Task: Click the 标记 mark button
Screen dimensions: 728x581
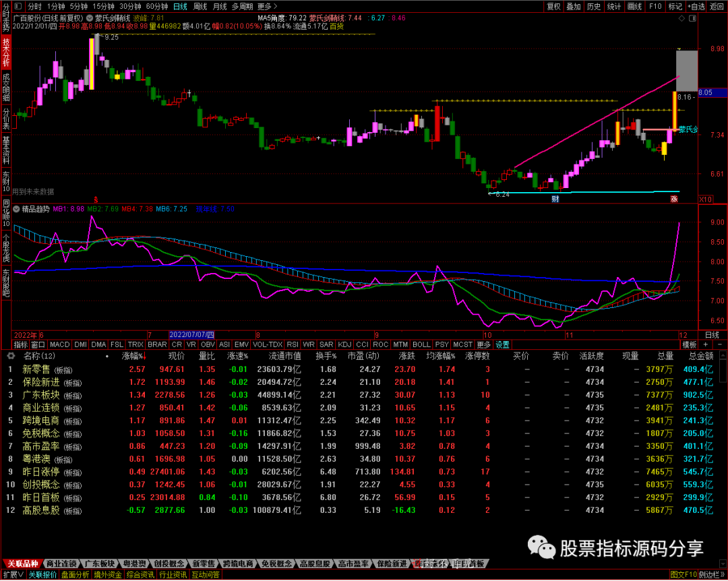Action: tap(675, 7)
